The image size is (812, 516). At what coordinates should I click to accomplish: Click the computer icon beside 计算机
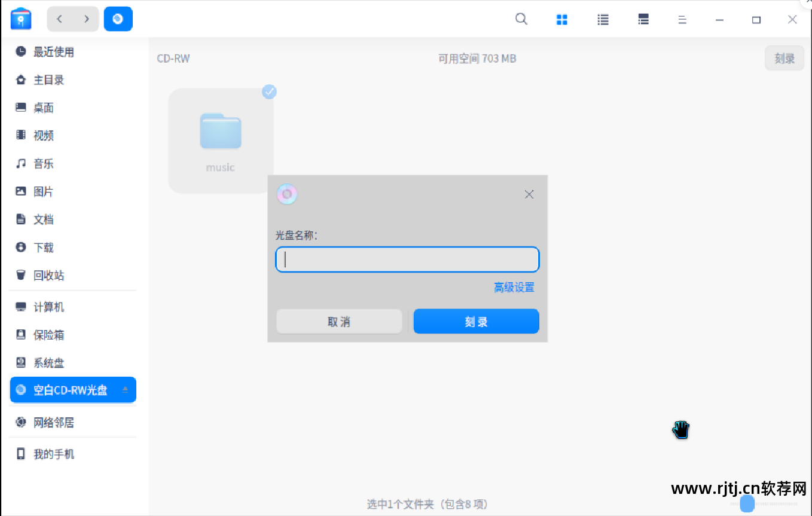[21, 307]
